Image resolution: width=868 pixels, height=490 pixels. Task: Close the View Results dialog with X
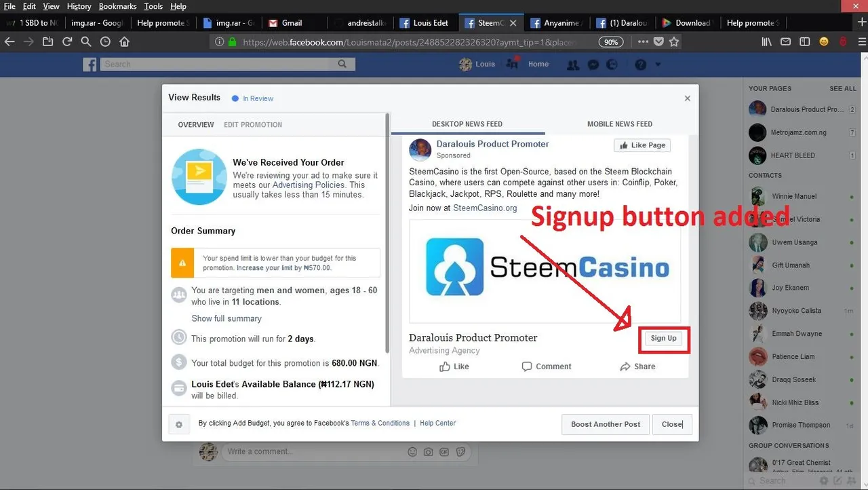(688, 98)
